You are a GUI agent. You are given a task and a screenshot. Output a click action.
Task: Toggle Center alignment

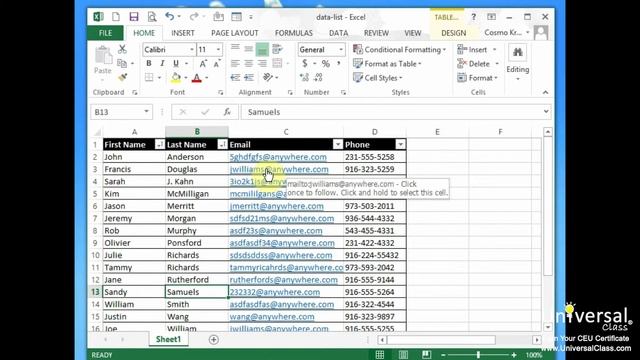pyautogui.click(x=249, y=63)
